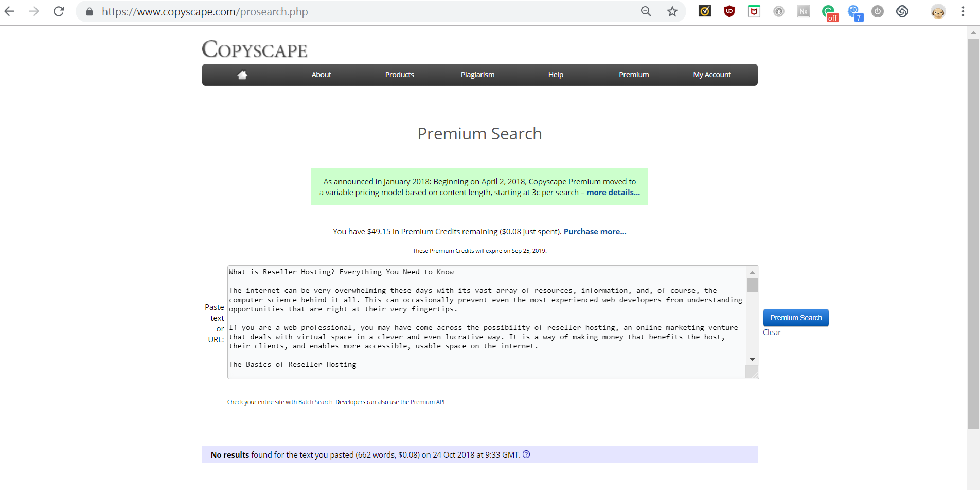Image resolution: width=980 pixels, height=490 pixels.
Task: Open the Batch Search link
Action: pos(315,402)
